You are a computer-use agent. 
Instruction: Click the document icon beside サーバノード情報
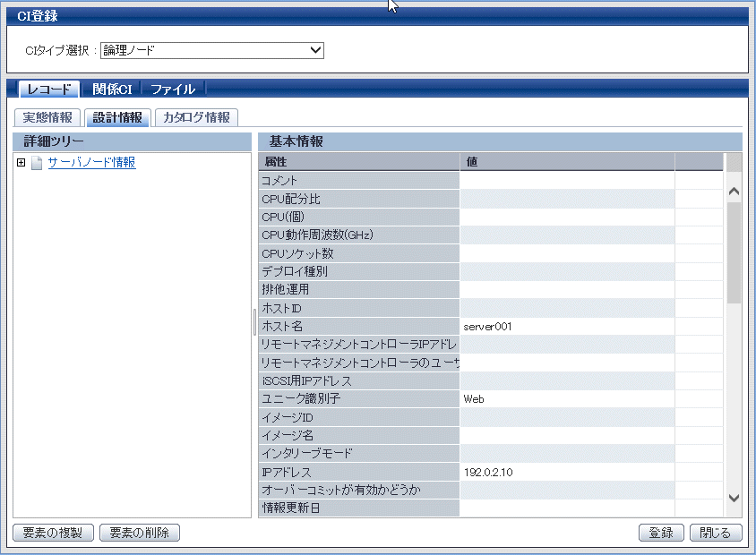37,163
